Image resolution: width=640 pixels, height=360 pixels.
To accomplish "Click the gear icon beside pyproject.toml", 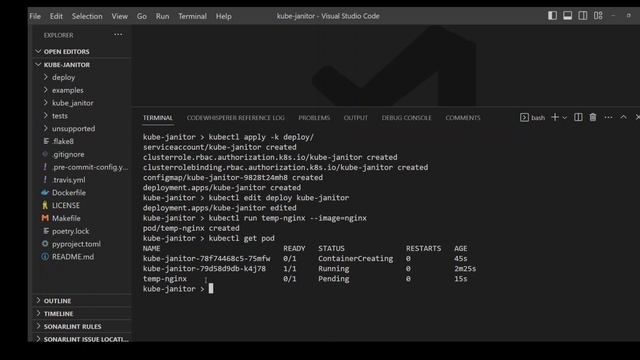I will pyautogui.click(x=45, y=244).
